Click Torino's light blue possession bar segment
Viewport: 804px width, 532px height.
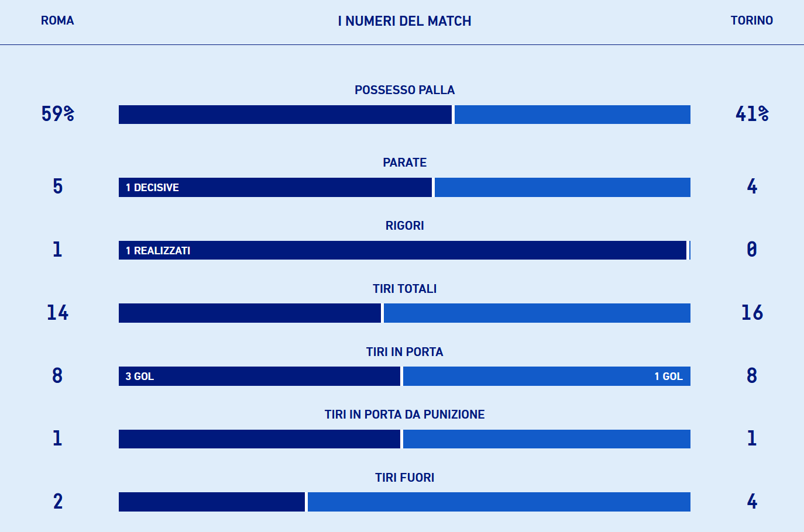[572, 115]
